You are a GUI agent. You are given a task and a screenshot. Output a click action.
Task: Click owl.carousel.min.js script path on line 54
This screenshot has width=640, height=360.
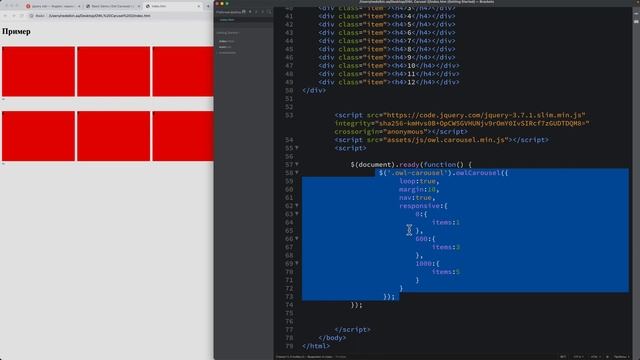coord(445,140)
